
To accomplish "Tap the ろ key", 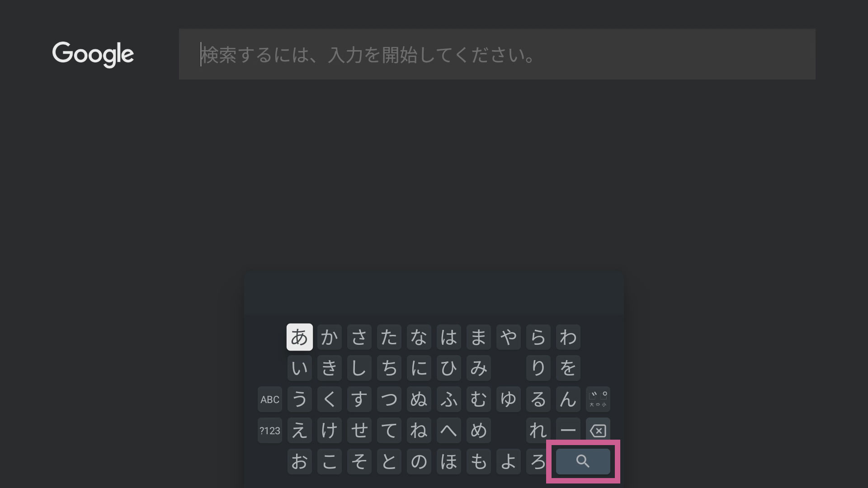I will tap(538, 461).
